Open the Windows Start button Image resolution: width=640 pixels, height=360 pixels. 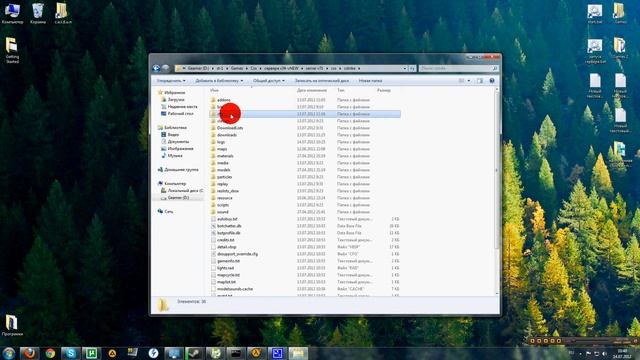tap(9, 353)
